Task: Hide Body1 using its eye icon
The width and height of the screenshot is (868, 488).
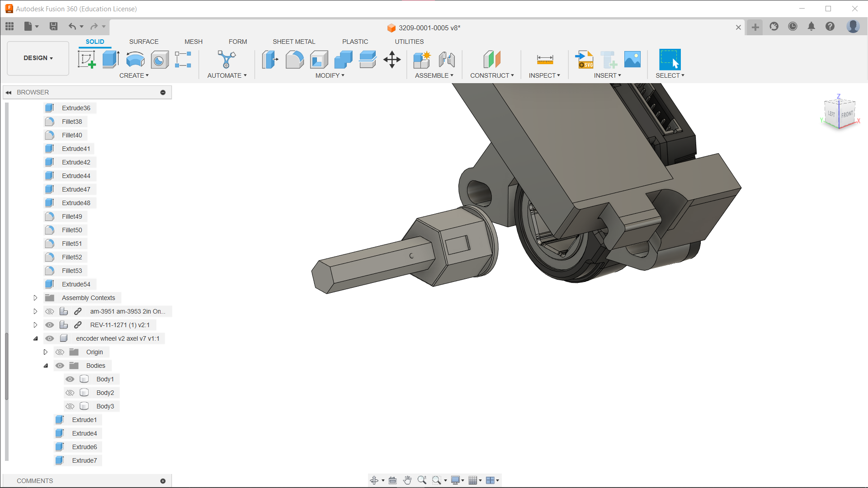Action: pyautogui.click(x=70, y=379)
